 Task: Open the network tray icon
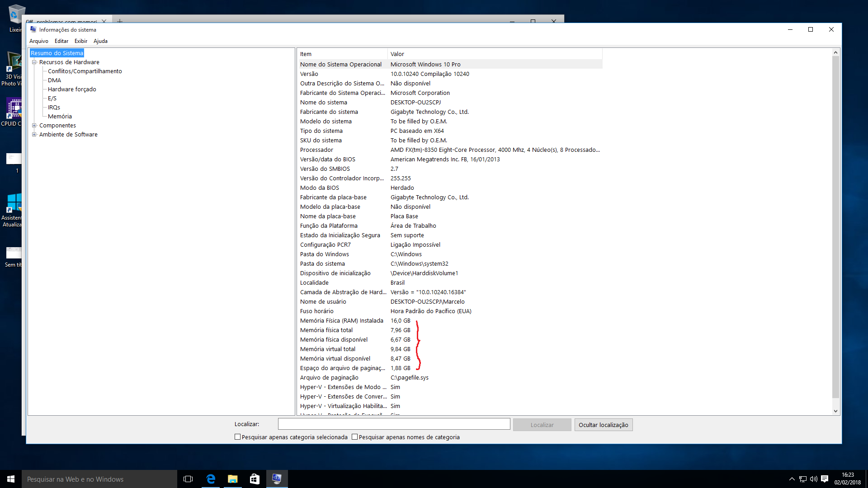click(x=803, y=479)
